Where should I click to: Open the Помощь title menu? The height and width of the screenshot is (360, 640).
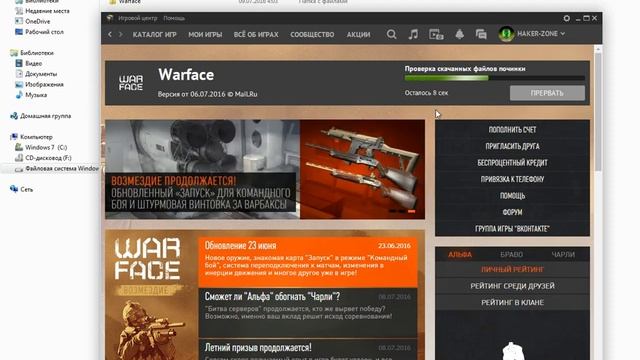coord(174,18)
